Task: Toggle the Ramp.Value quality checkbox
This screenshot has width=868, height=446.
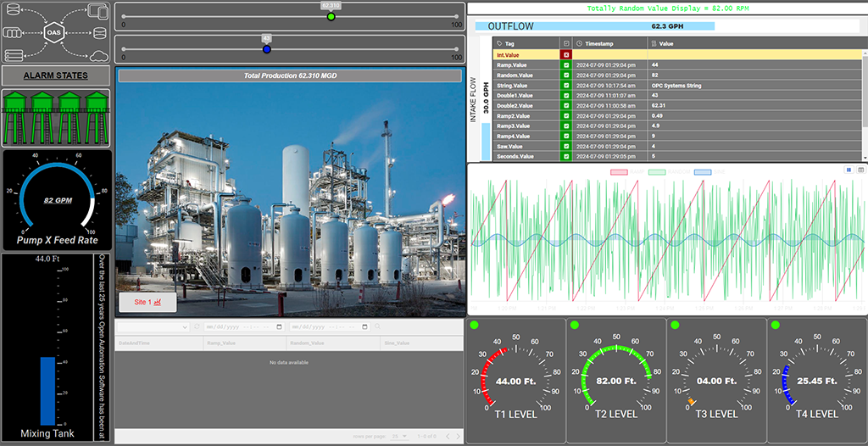Action: point(566,64)
